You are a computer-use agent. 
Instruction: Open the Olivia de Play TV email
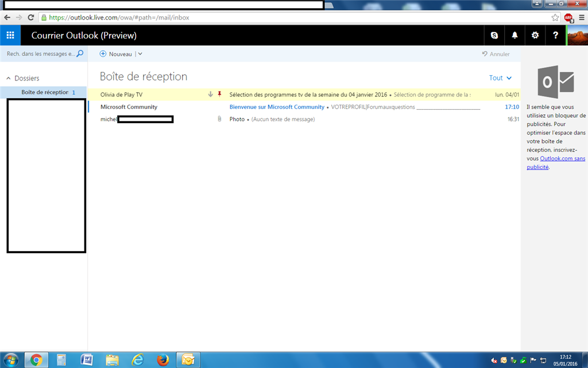[x=304, y=95]
